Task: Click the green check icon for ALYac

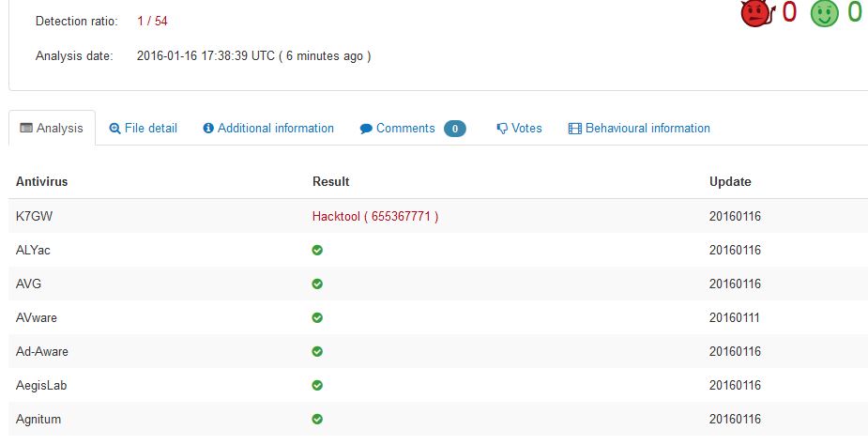Action: 317,250
